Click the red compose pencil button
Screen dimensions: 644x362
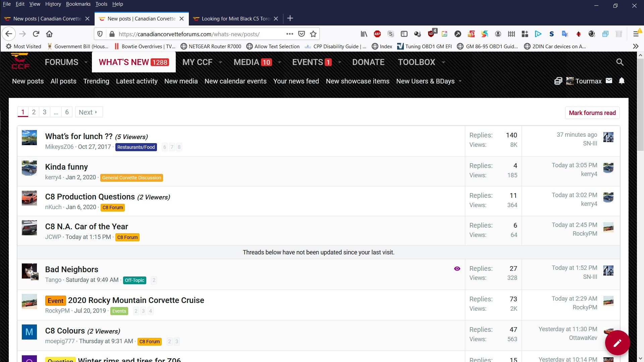pos(617,343)
